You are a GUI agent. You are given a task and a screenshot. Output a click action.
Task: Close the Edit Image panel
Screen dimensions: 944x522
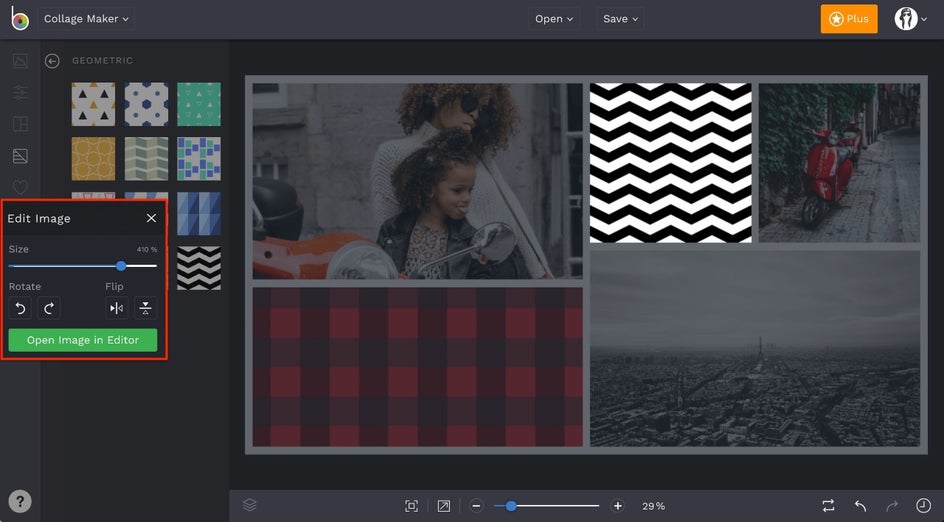[x=151, y=218]
